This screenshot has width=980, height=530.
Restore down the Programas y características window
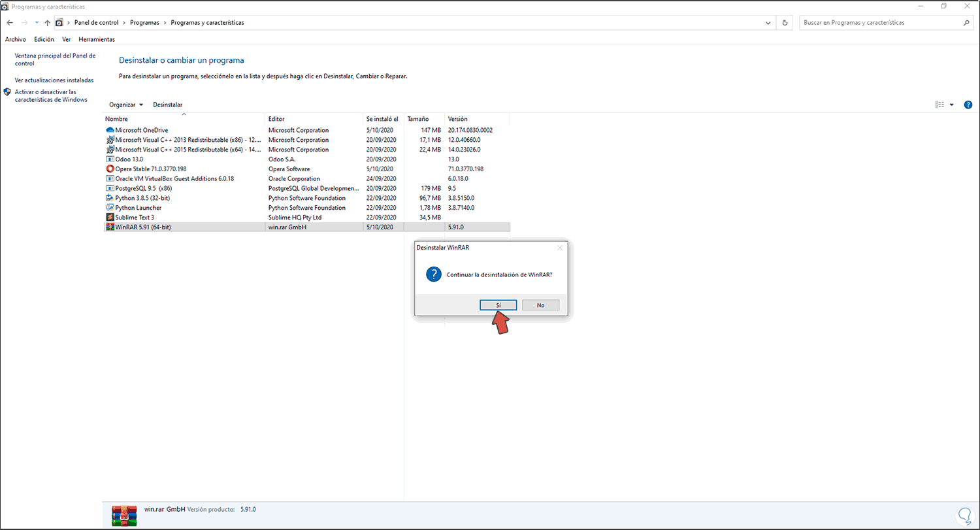(x=943, y=6)
